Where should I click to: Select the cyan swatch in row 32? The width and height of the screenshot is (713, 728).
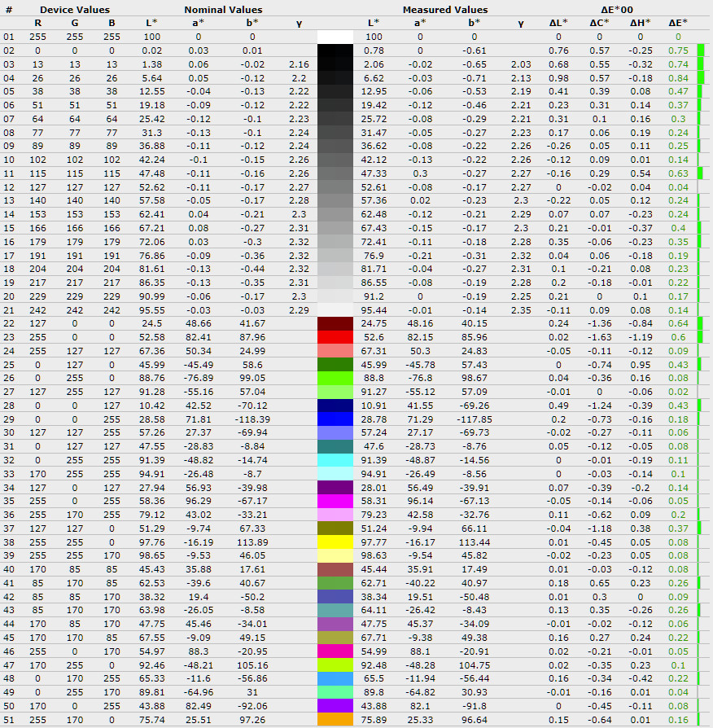click(335, 460)
